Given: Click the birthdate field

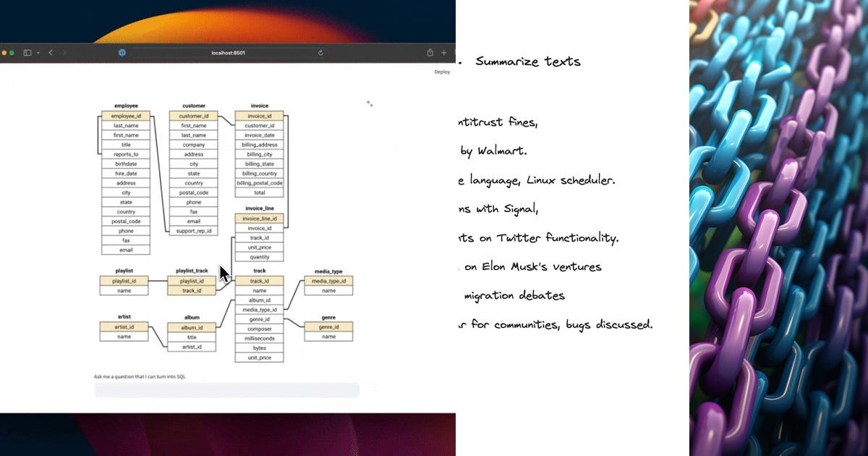Looking at the screenshot, I should 126,164.
